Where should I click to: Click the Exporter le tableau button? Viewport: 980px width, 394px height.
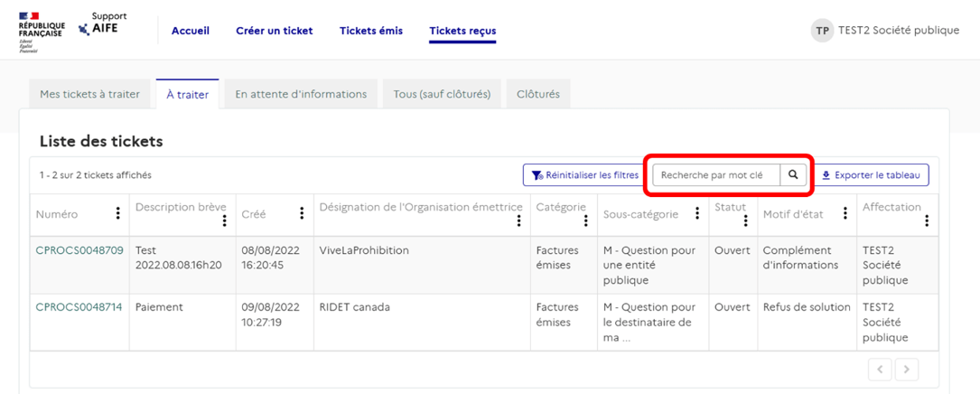click(x=873, y=175)
